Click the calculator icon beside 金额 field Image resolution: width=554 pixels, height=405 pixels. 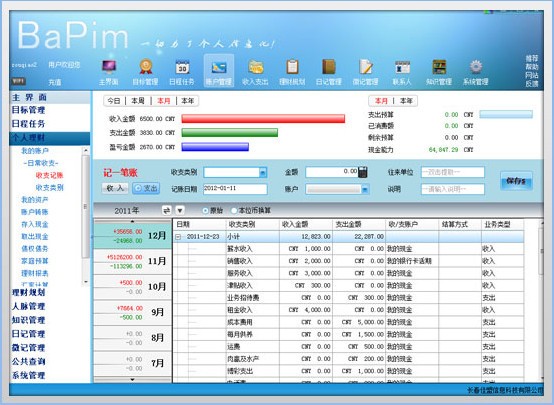363,172
